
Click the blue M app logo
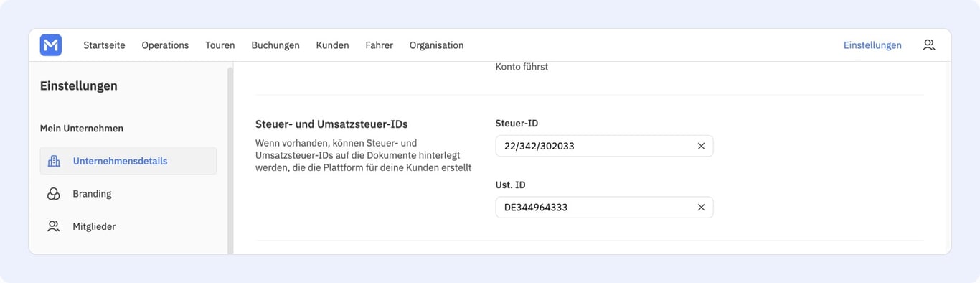point(51,45)
